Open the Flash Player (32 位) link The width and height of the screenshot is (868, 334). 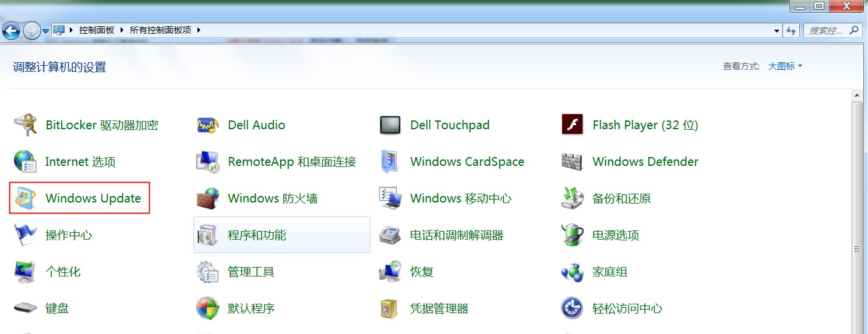(x=645, y=125)
